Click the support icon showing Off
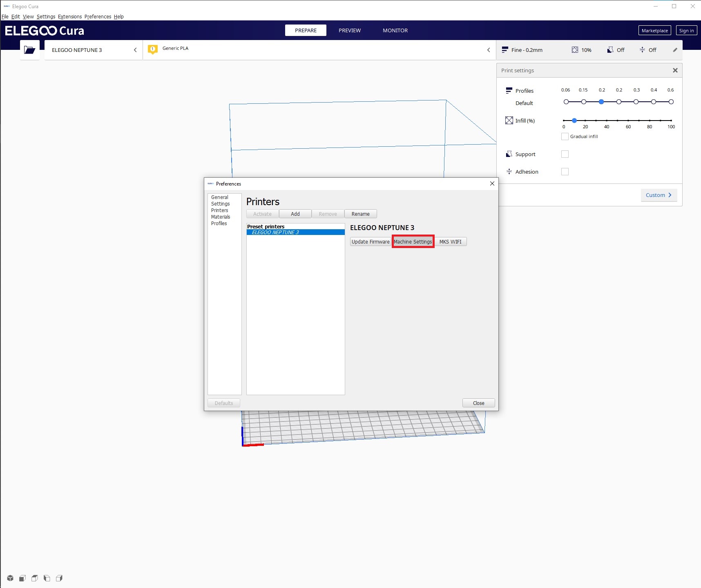 (610, 50)
